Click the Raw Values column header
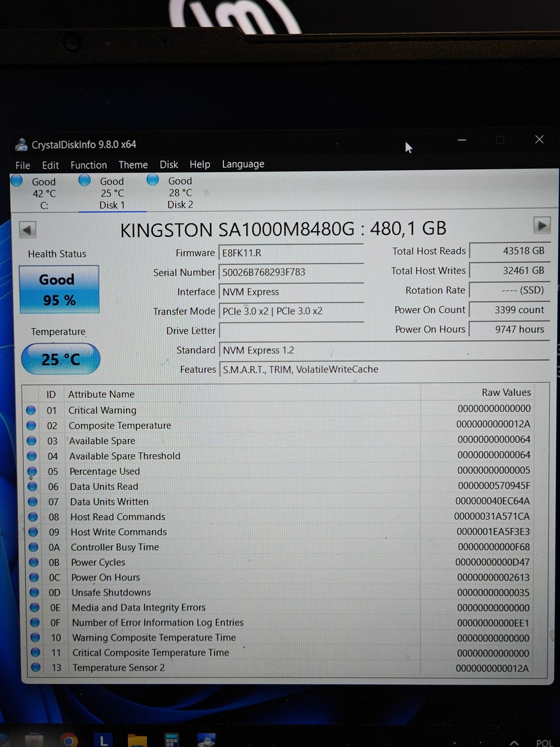The height and width of the screenshot is (747, 560). point(506,392)
